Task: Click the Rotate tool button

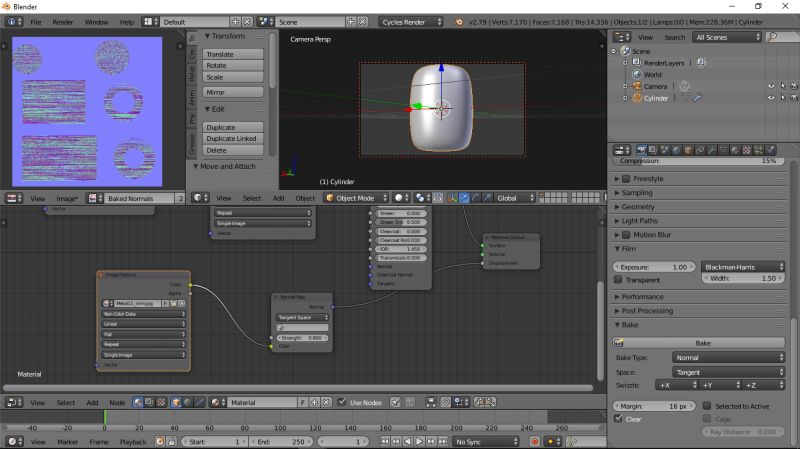Action: 233,66
